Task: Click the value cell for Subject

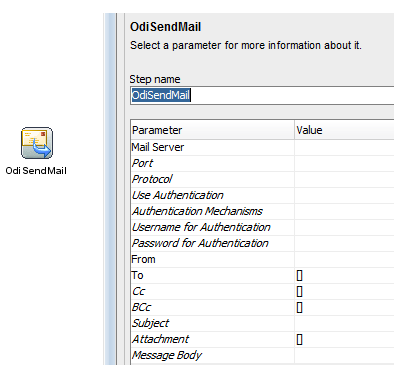Action: 344,323
